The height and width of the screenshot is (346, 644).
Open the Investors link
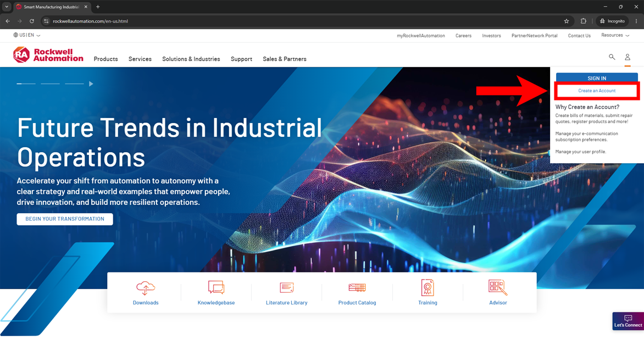click(491, 36)
